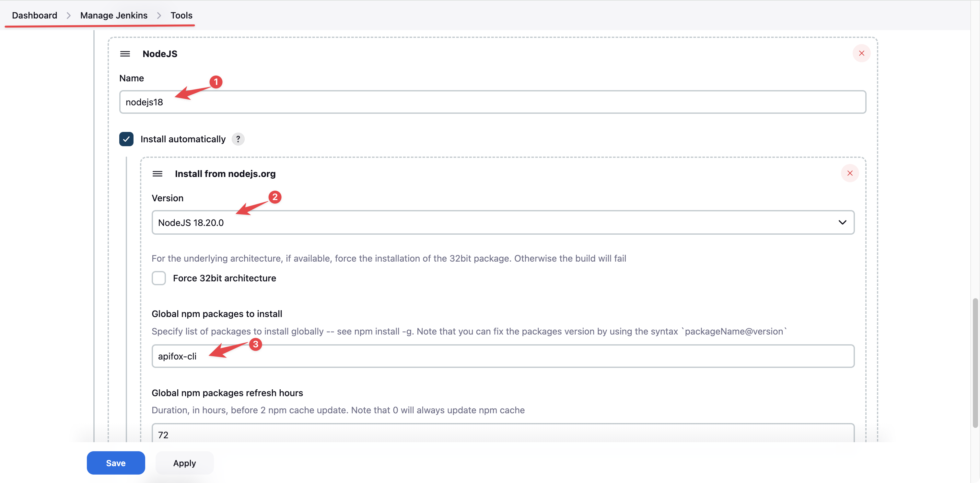Screen dimensions: 980x483
Task: Open the Install automatically help icon
Action: coord(238,139)
